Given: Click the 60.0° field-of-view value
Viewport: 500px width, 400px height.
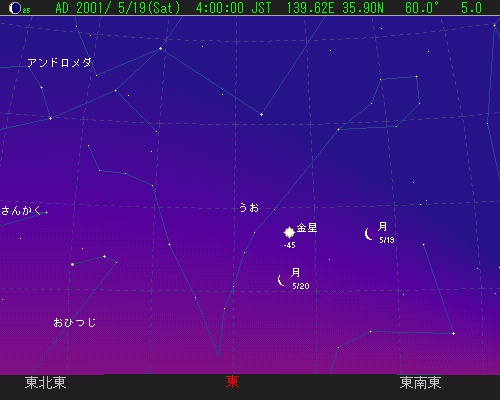Looking at the screenshot, I should [x=422, y=8].
